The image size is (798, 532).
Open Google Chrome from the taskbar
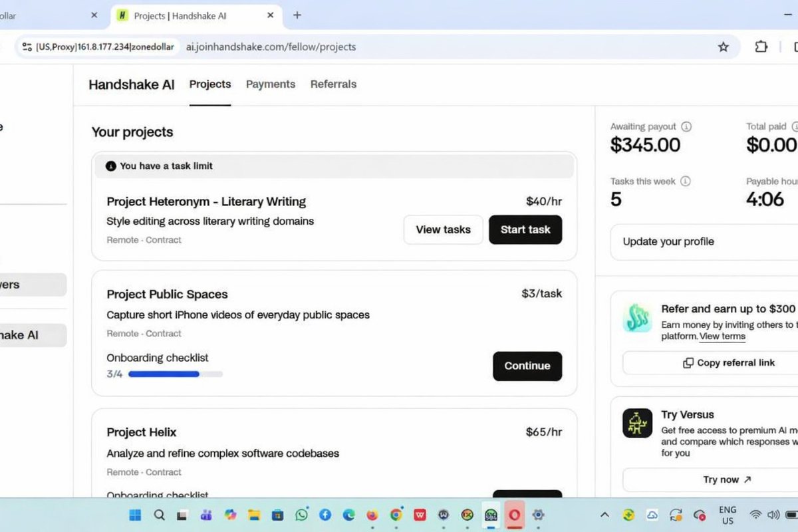tap(396, 515)
